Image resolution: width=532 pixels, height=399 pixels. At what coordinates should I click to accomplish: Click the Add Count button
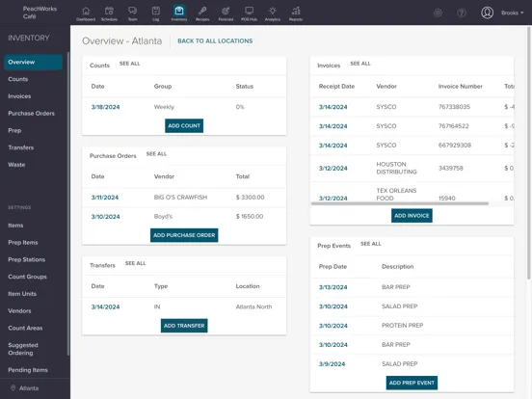(184, 125)
